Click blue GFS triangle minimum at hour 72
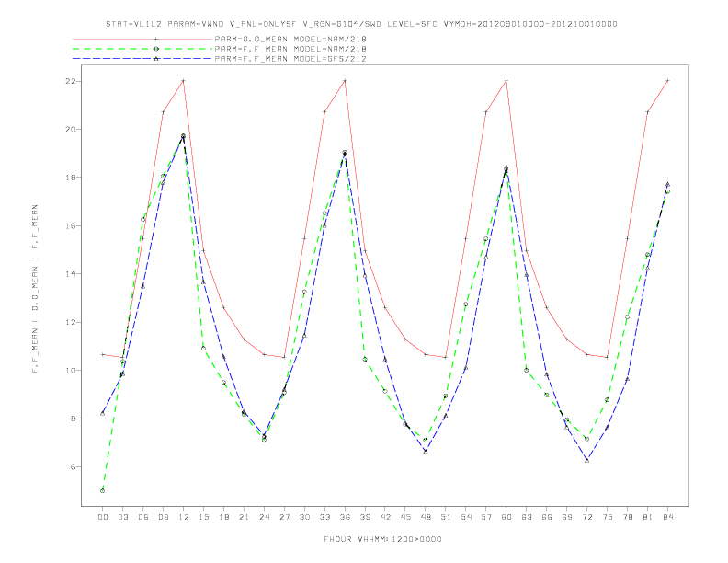This screenshot has height=563, width=728. 587,460
